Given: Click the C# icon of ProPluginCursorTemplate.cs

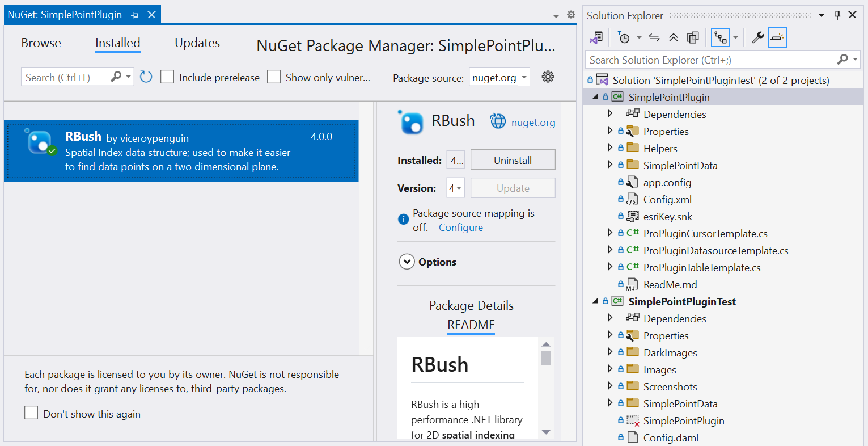Looking at the screenshot, I should tap(633, 233).
